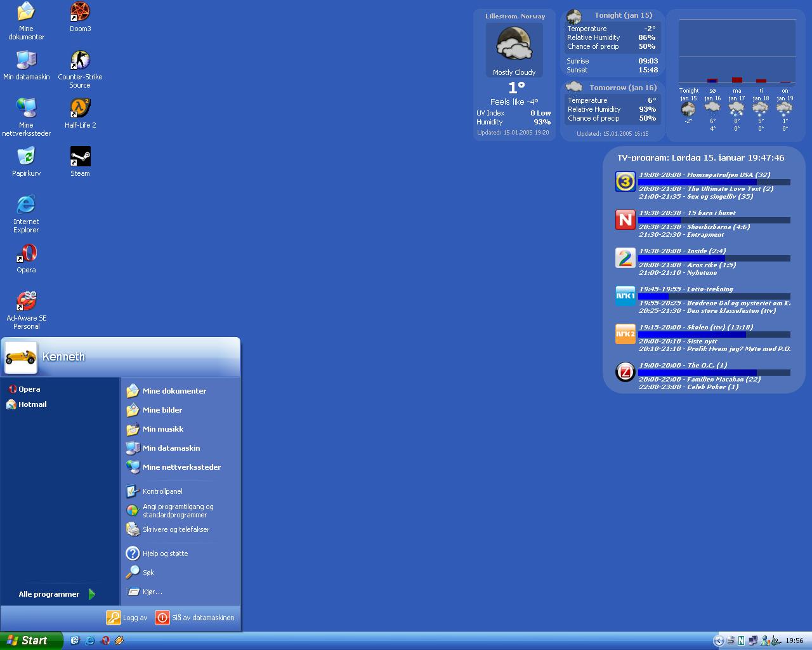Click the Steam desktop shortcut icon
812x650 pixels.
point(80,162)
